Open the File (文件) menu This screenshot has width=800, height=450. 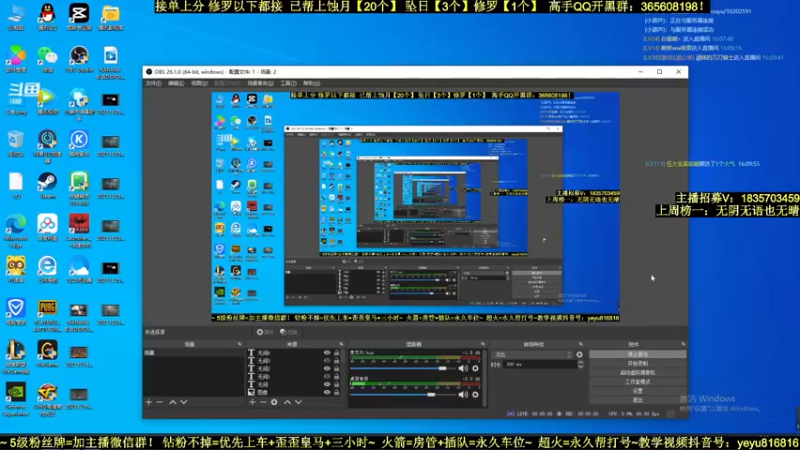pyautogui.click(x=154, y=83)
